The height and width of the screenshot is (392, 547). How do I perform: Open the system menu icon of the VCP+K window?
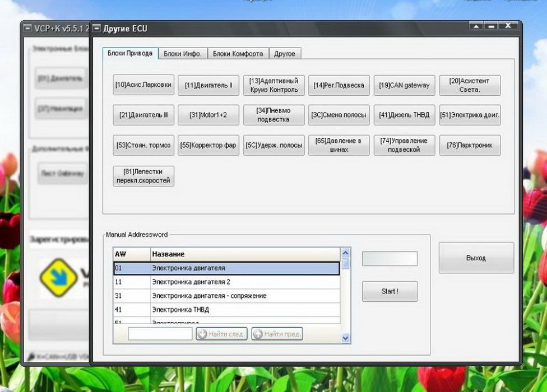click(x=27, y=28)
